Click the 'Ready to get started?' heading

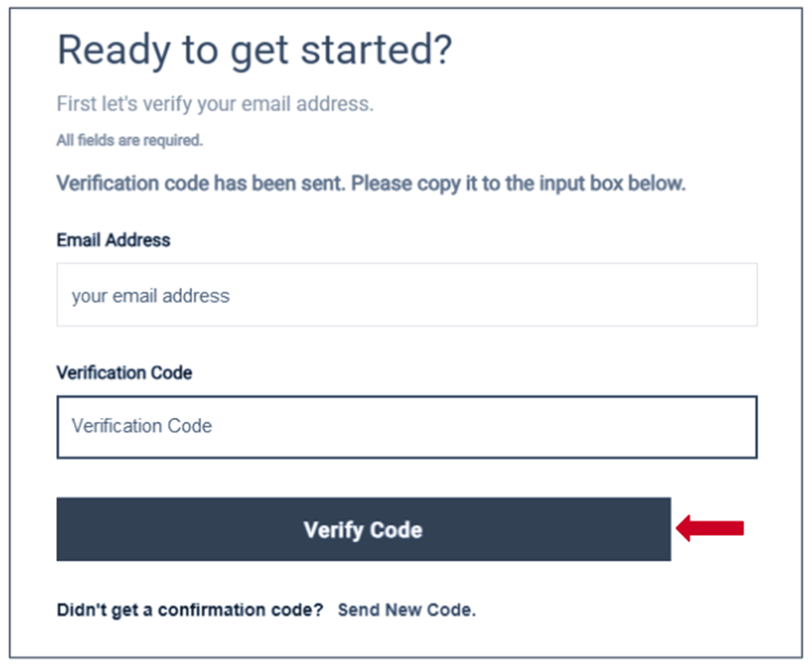pyautogui.click(x=254, y=51)
